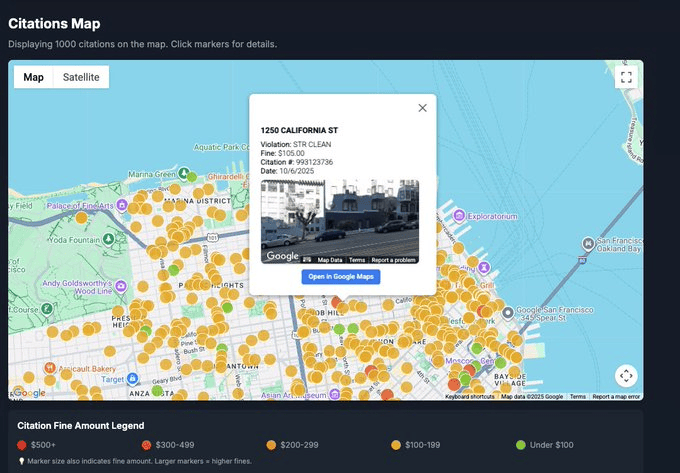680x473 pixels.
Task: Click the San Francisco-Oakland Bay Bridge icon
Action: 588,242
